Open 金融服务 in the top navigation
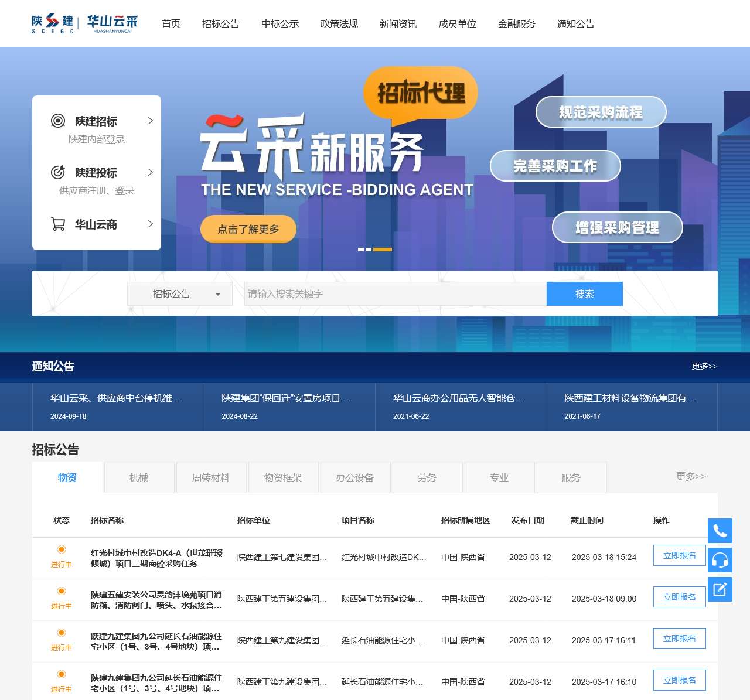The height and width of the screenshot is (700, 750). click(517, 23)
